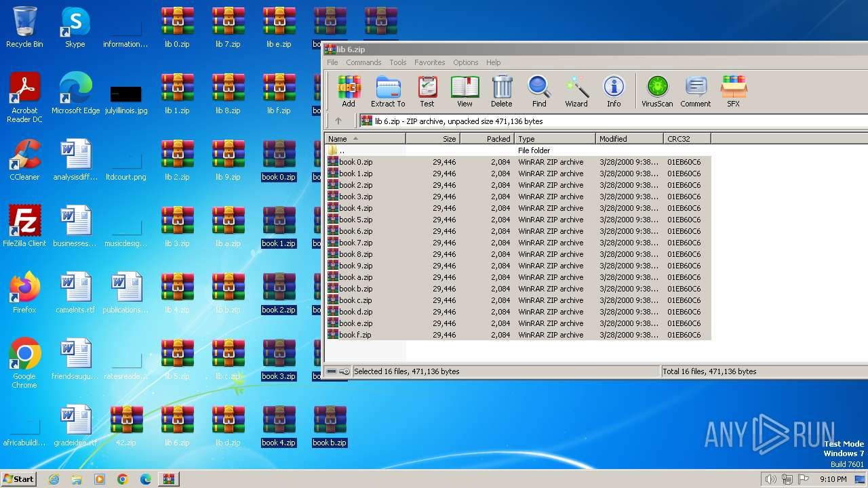The image size is (868, 488).
Task: Select 42.zip on the desktop
Action: [126, 426]
